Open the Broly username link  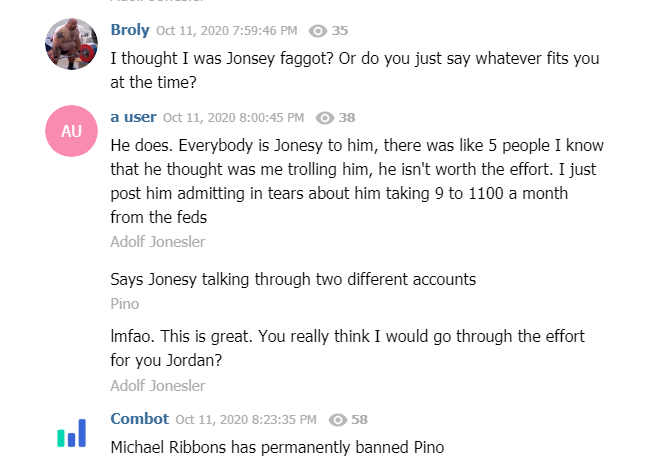130,30
